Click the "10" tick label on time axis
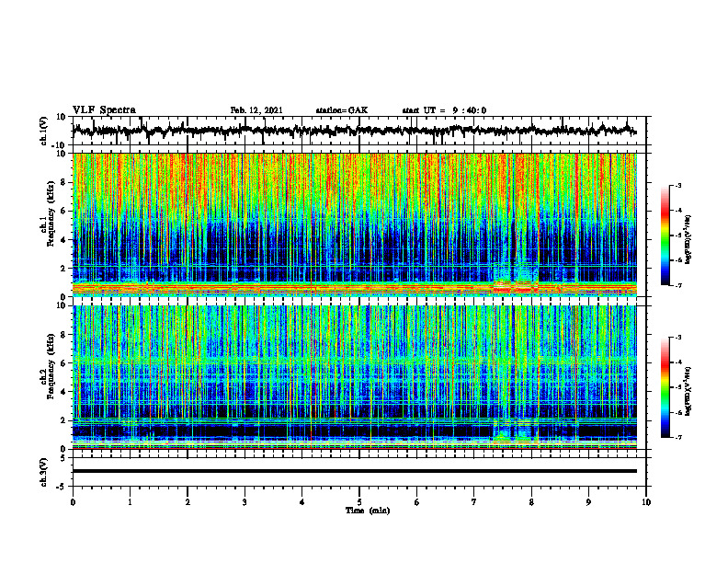The image size is (728, 563). 646,502
